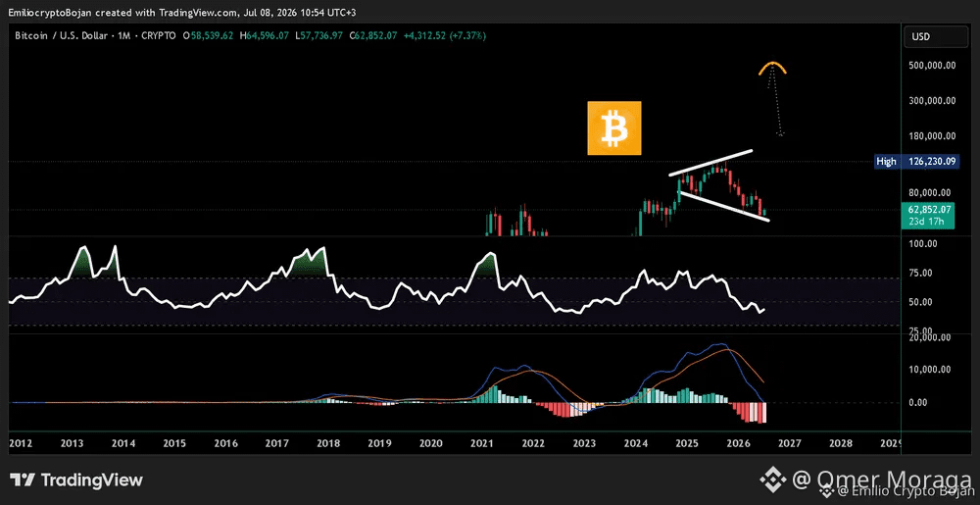
Task: Click the 2028 time axis label
Action: point(841,443)
